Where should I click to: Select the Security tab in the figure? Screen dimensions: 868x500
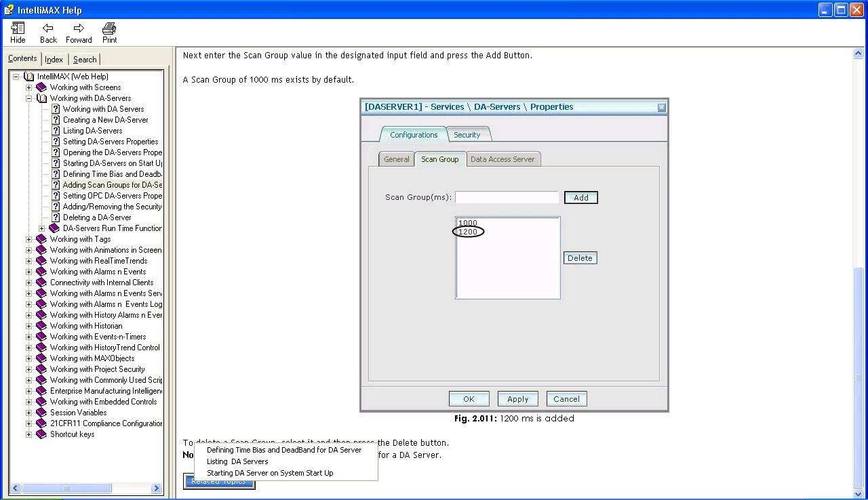[x=467, y=135]
